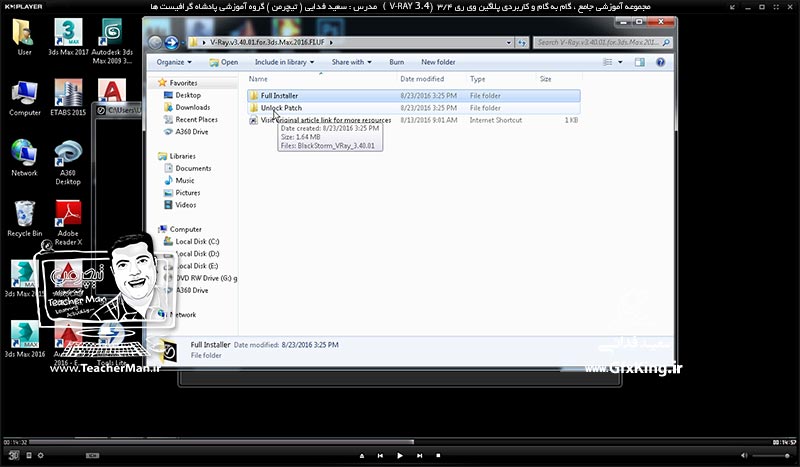
Task: Select the Visit original article link shortcut
Action: click(414, 120)
